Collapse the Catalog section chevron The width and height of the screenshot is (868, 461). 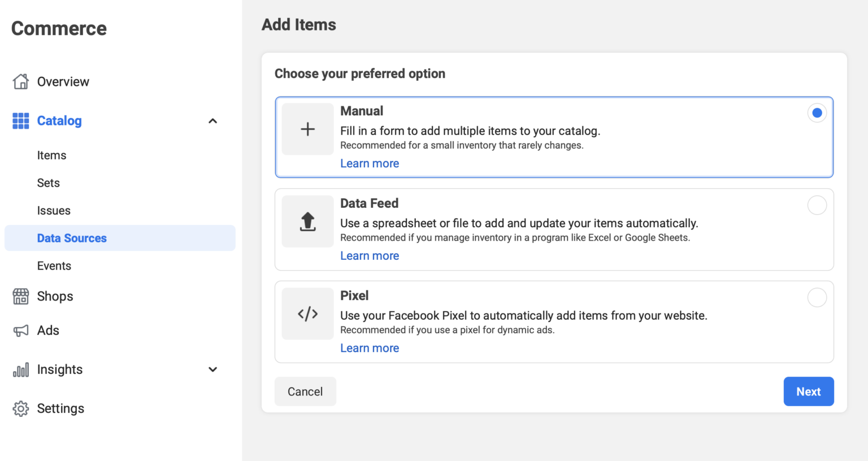(x=213, y=121)
